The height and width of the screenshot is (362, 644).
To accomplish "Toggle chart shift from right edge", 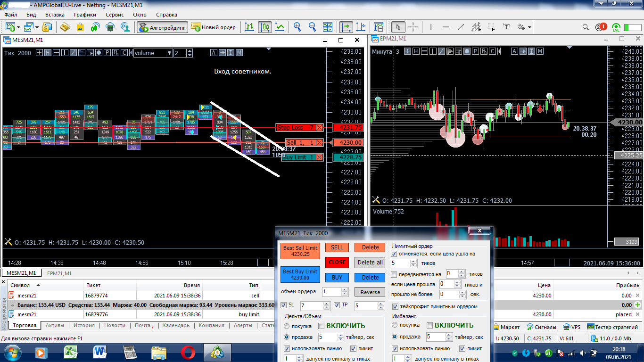I will pyautogui.click(x=361, y=27).
